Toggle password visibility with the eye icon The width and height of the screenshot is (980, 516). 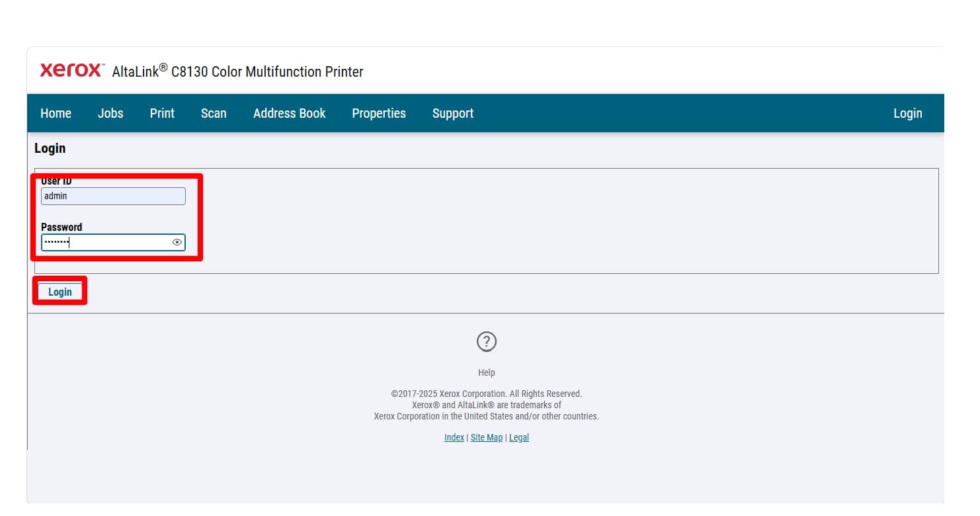(177, 242)
